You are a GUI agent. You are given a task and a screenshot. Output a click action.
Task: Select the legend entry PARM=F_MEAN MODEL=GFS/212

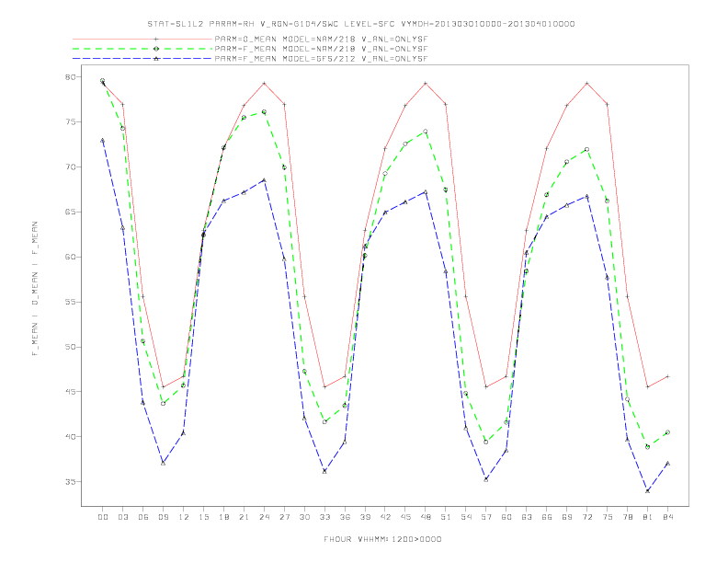point(321,59)
